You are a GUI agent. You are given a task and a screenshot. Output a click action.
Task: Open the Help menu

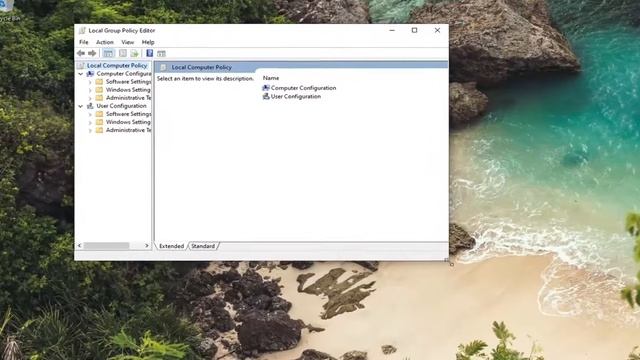coord(148,42)
